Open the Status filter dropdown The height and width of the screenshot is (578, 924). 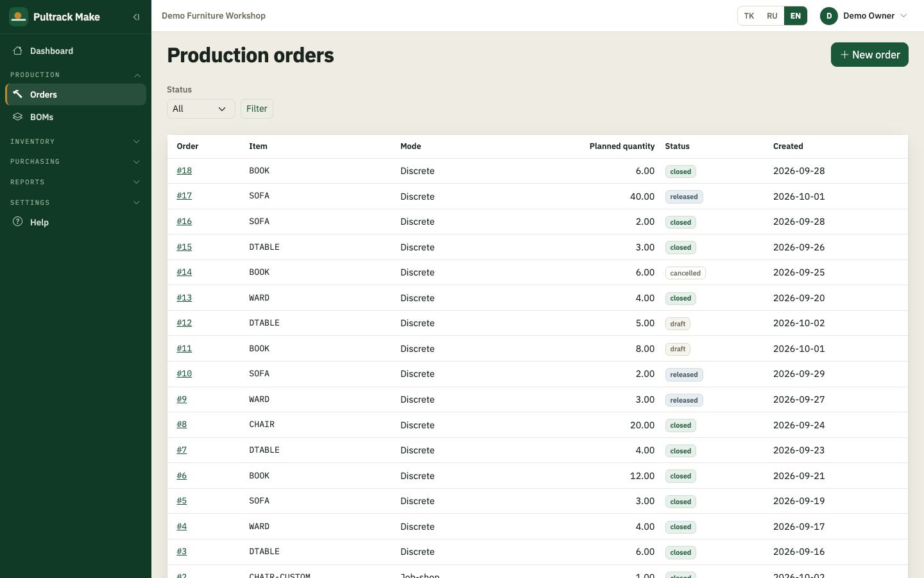point(201,109)
